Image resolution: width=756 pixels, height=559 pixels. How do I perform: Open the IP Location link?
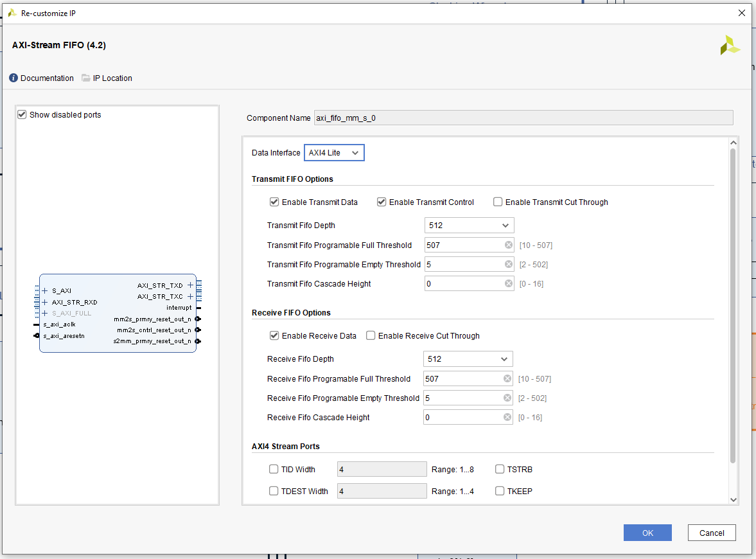pyautogui.click(x=112, y=78)
